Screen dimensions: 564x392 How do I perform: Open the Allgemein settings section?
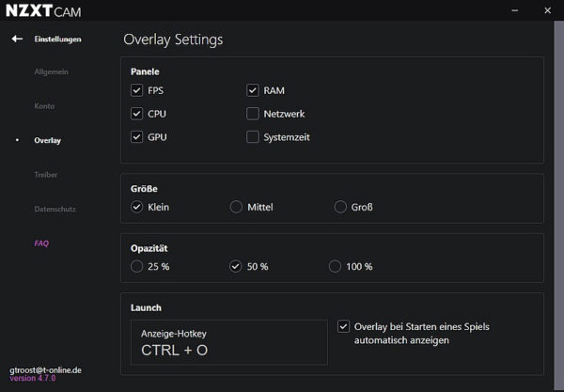point(51,71)
